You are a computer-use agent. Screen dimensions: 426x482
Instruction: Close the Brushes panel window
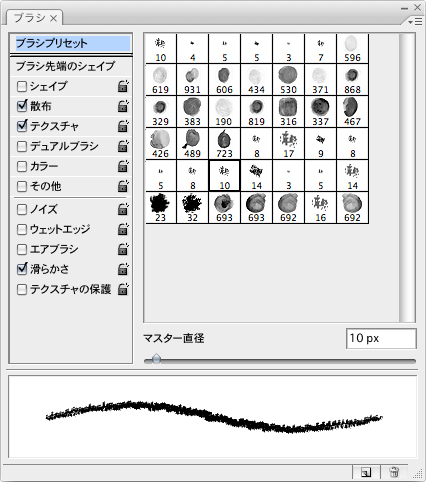pyautogui.click(x=417, y=7)
